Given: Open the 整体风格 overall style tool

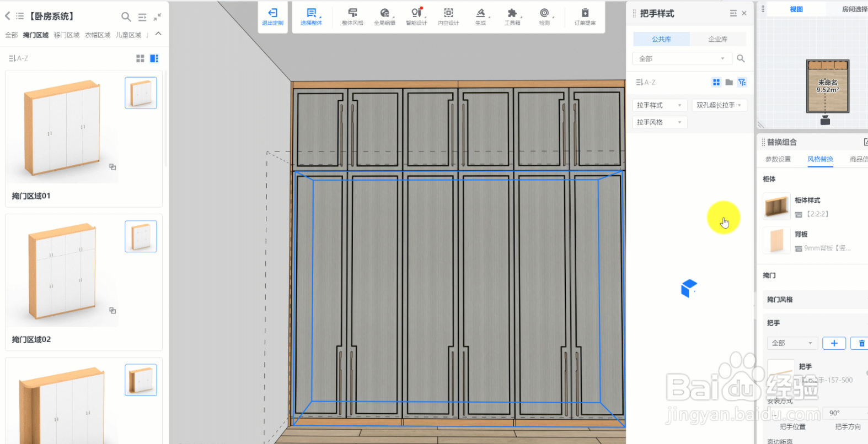Looking at the screenshot, I should point(352,17).
